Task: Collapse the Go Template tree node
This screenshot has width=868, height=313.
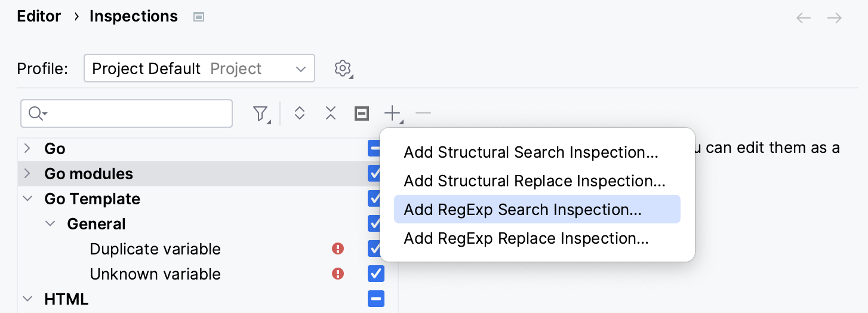Action: pos(27,199)
